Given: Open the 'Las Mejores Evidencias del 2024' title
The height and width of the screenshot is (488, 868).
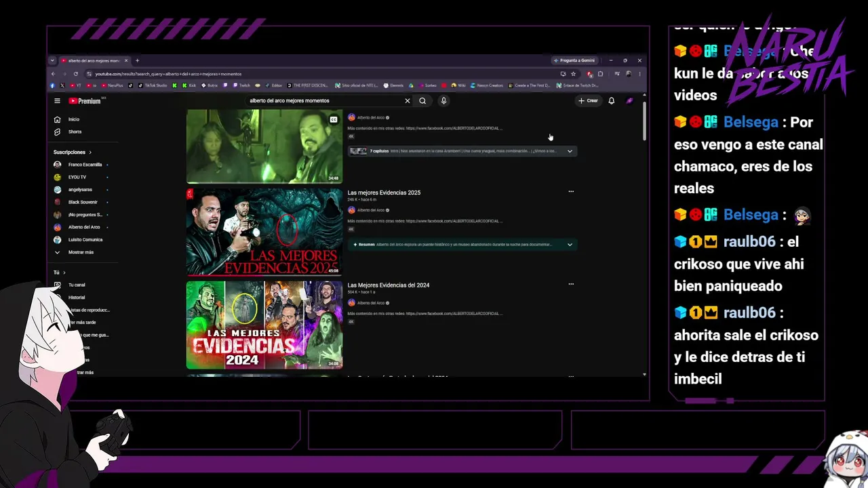Looking at the screenshot, I should click(389, 285).
